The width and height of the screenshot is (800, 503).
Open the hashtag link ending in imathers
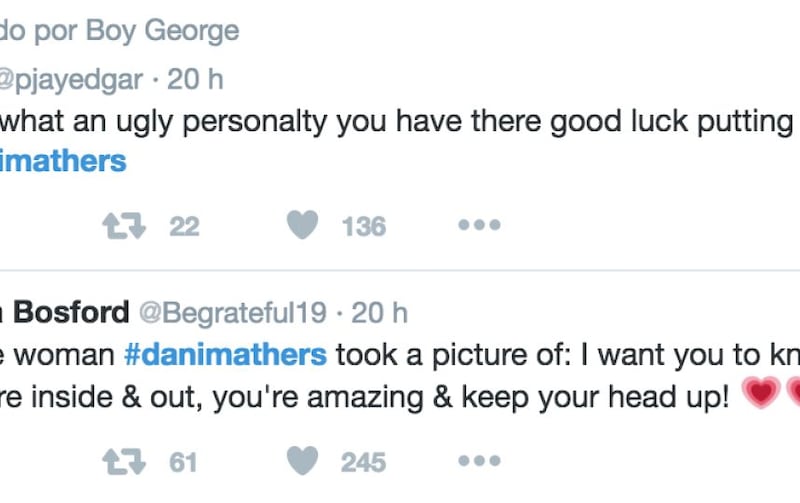(63, 162)
